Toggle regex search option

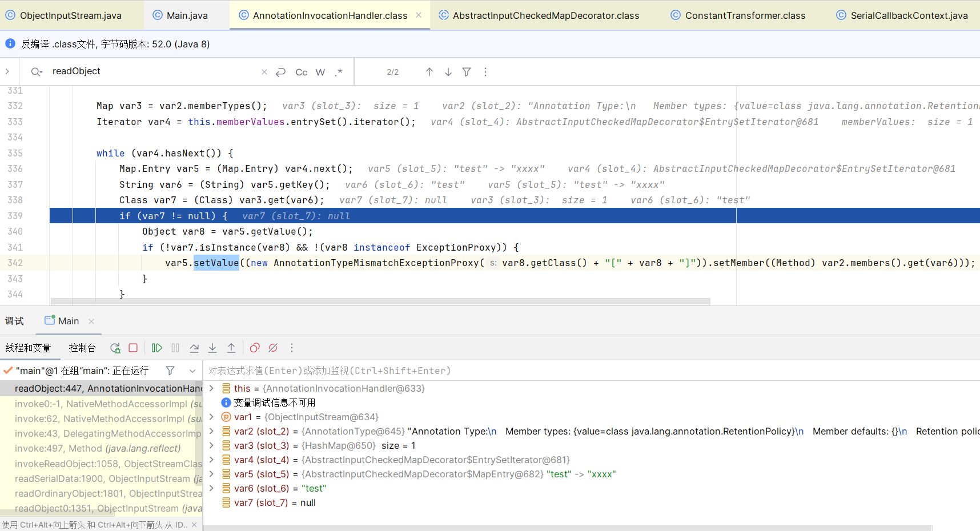click(x=339, y=72)
